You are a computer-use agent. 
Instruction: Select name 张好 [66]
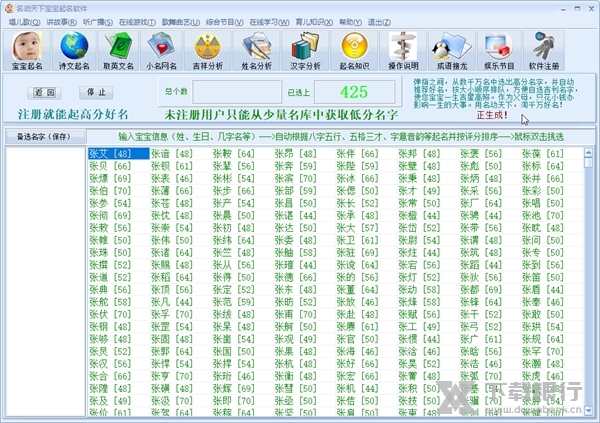(357, 364)
